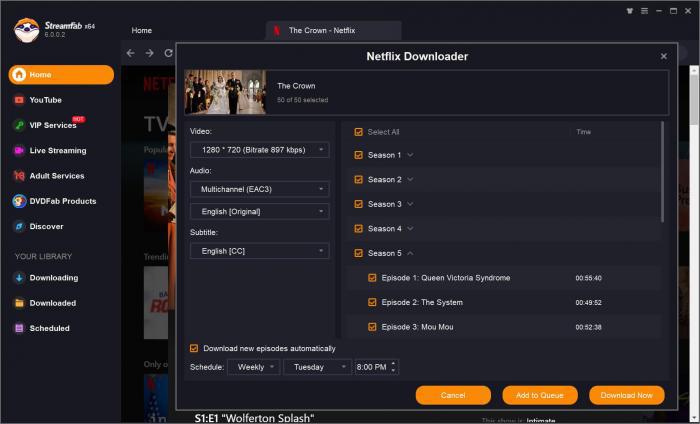Click The Crown wedding thumbnail
Viewport: 700px width, 424px height.
(225, 92)
